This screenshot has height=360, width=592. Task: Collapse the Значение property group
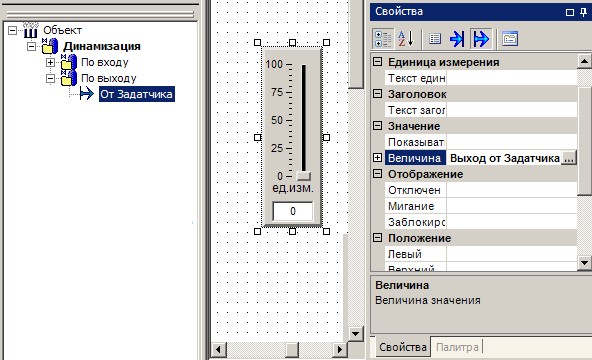[377, 126]
